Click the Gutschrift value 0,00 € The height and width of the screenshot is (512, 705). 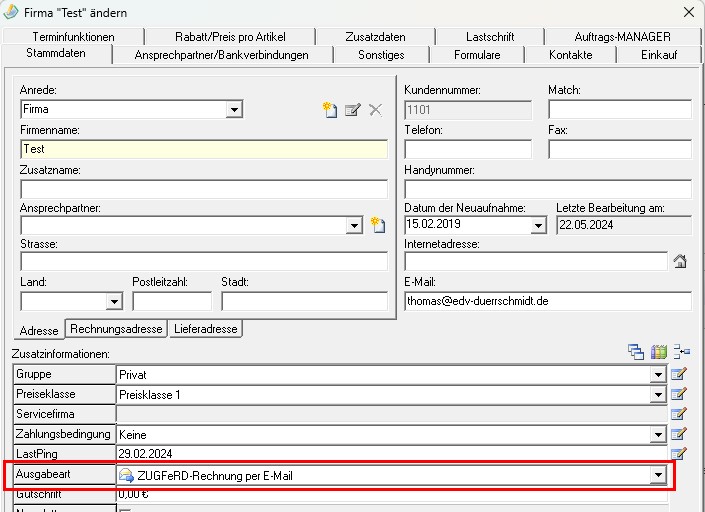click(x=133, y=494)
